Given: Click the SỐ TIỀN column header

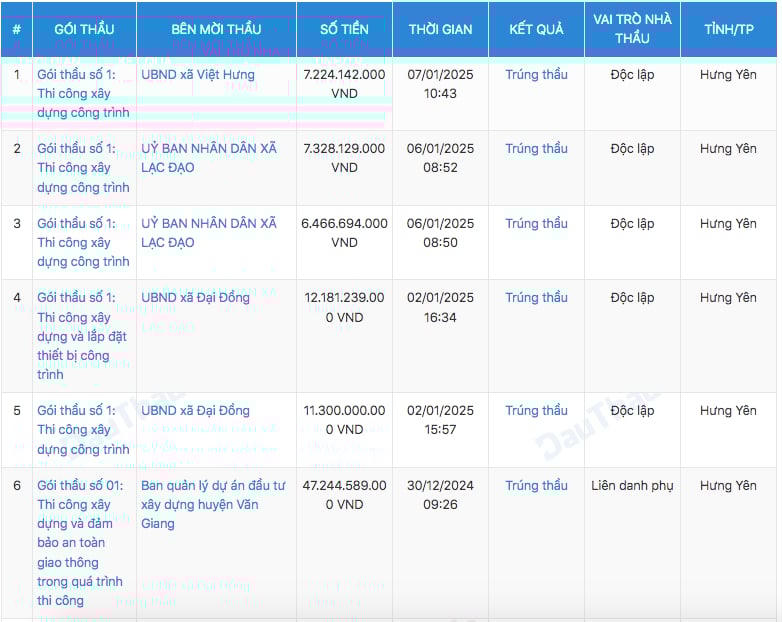Looking at the screenshot, I should click(344, 29).
